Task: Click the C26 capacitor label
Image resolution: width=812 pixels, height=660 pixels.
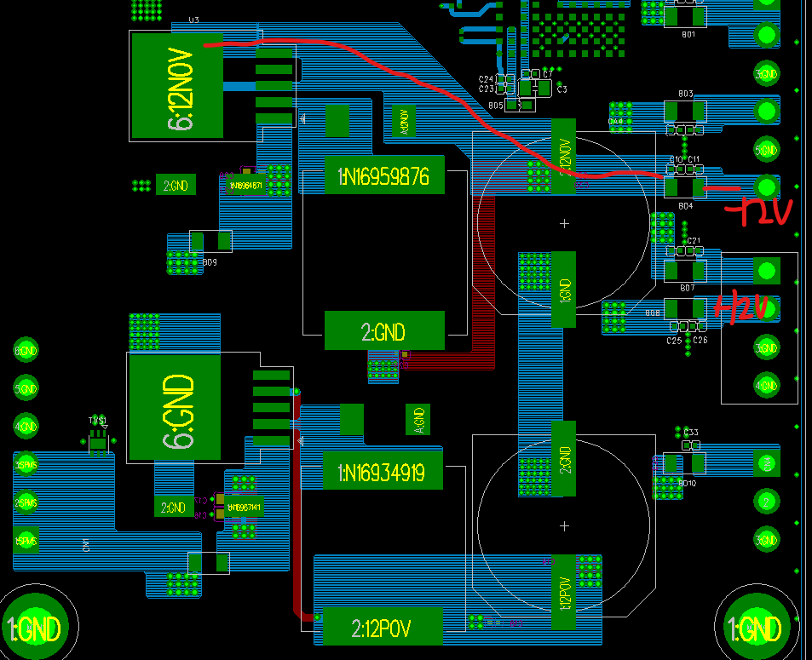Action: point(700,340)
